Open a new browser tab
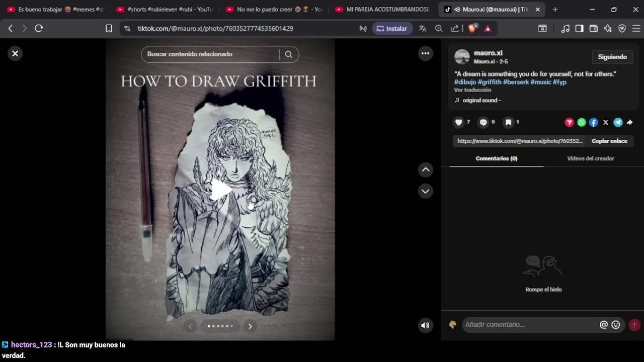644x362 pixels. (555, 10)
